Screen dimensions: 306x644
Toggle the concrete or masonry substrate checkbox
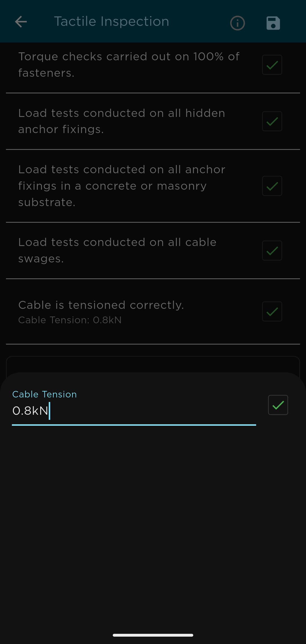pos(272,186)
